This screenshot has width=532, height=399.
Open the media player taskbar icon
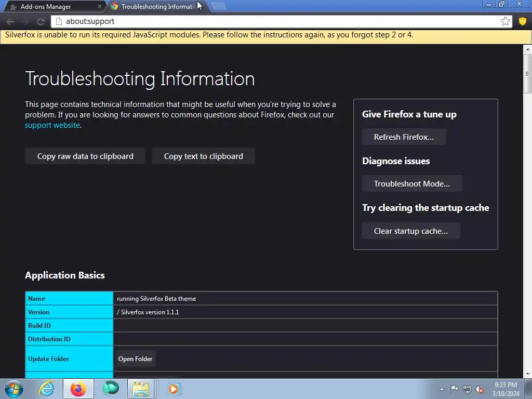[175, 389]
